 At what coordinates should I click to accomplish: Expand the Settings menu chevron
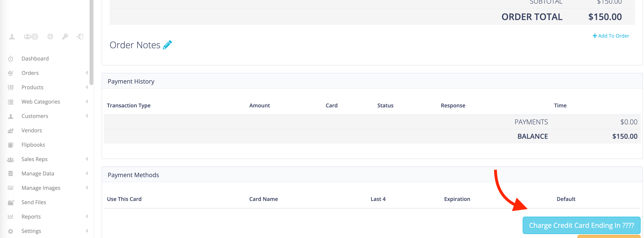87,231
